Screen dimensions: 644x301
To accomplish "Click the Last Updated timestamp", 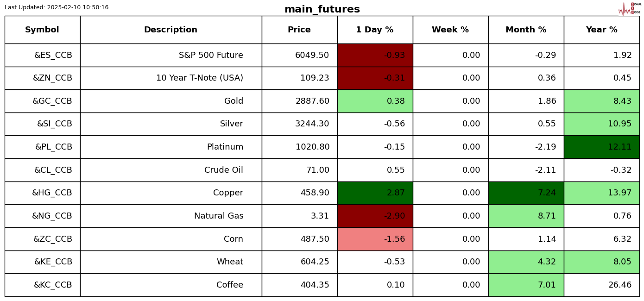I will (57, 7).
